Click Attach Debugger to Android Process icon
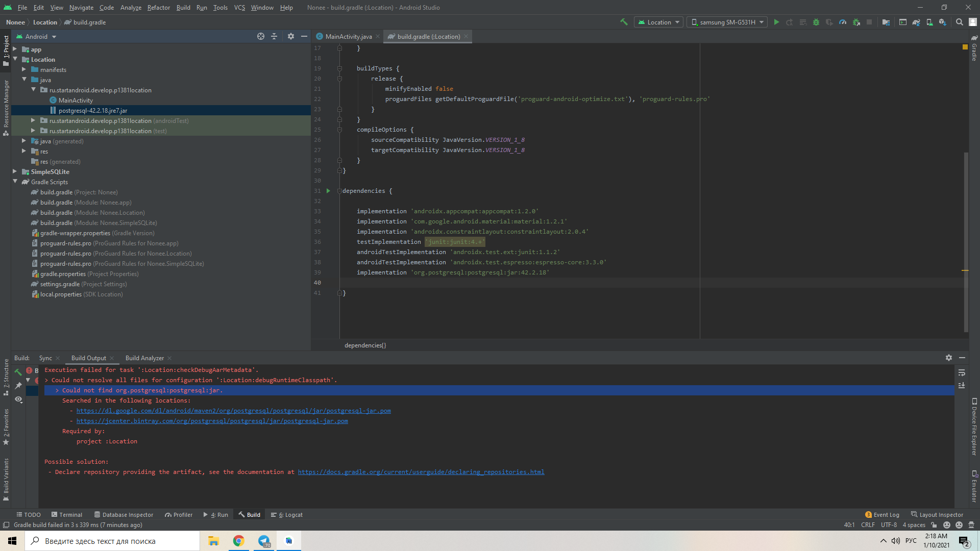The image size is (980, 551). pos(856,22)
